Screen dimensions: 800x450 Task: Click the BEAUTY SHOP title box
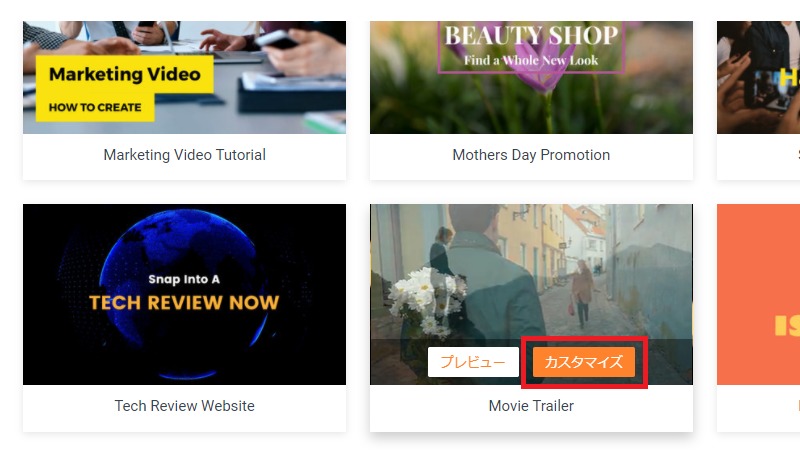(x=531, y=47)
